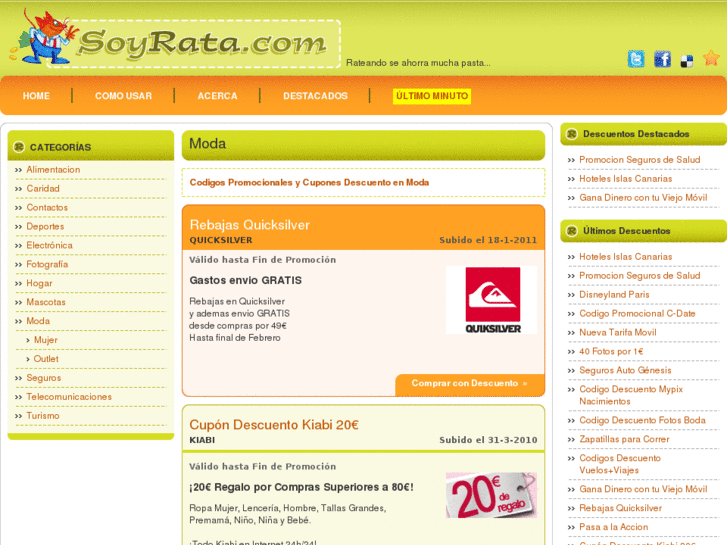Open Codigo Descuento Mypix Nacimientos link
This screenshot has height=545, width=727.
pos(631,395)
